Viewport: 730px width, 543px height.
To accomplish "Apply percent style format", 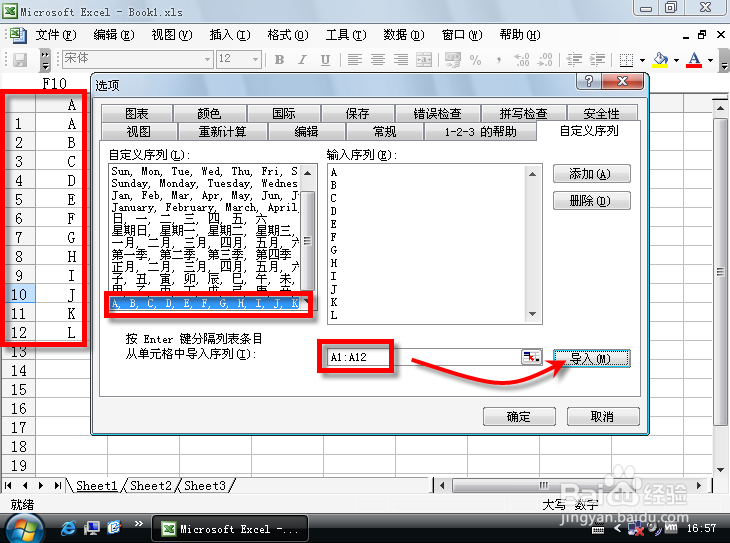I will click(x=475, y=60).
